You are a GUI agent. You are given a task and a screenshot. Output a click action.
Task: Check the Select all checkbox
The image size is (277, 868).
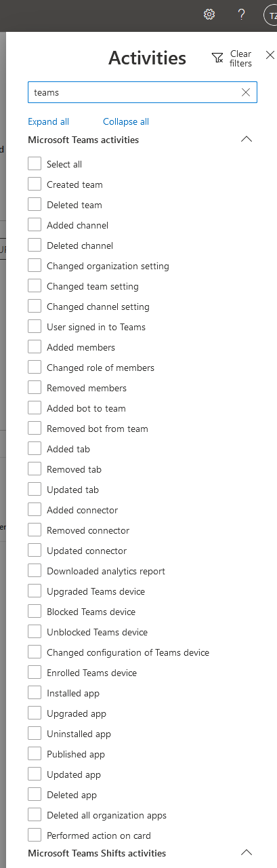[x=35, y=163]
